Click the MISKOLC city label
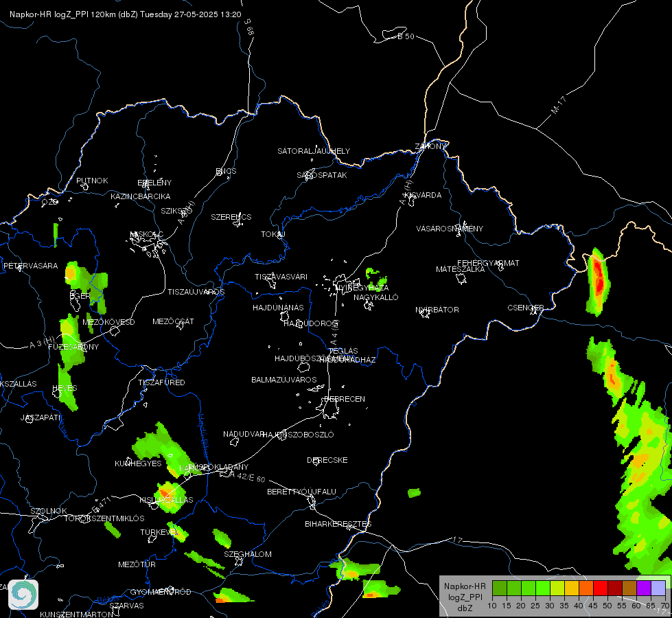 click(147, 234)
